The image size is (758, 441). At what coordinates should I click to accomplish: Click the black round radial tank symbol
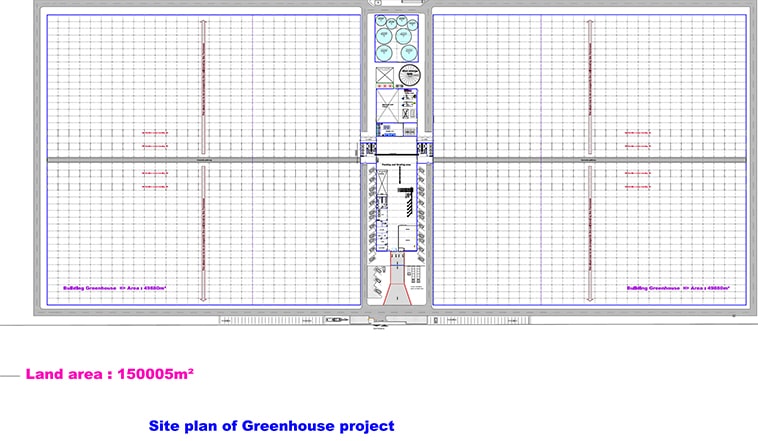pos(409,75)
